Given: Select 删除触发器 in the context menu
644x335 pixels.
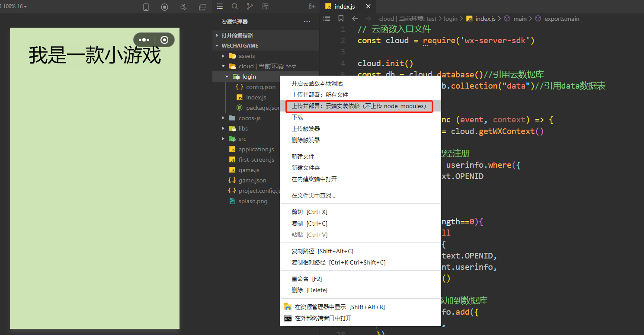Looking at the screenshot, I should pyautogui.click(x=360, y=140).
